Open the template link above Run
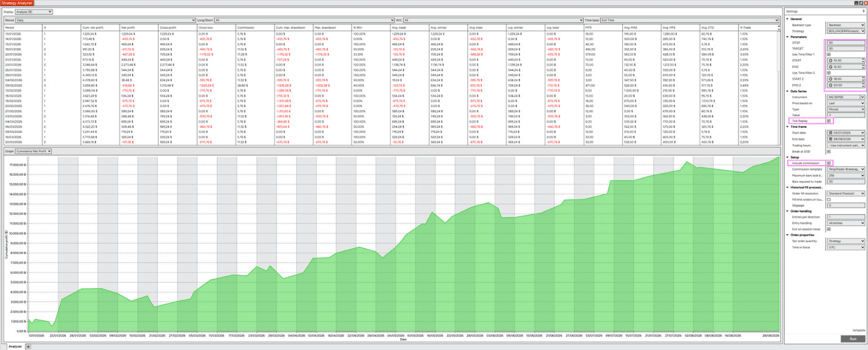Viewport: 868px width, 350px height. point(859,330)
